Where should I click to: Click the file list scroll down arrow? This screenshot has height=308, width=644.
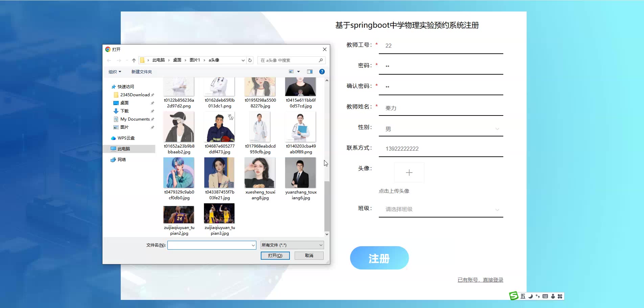pyautogui.click(x=327, y=234)
